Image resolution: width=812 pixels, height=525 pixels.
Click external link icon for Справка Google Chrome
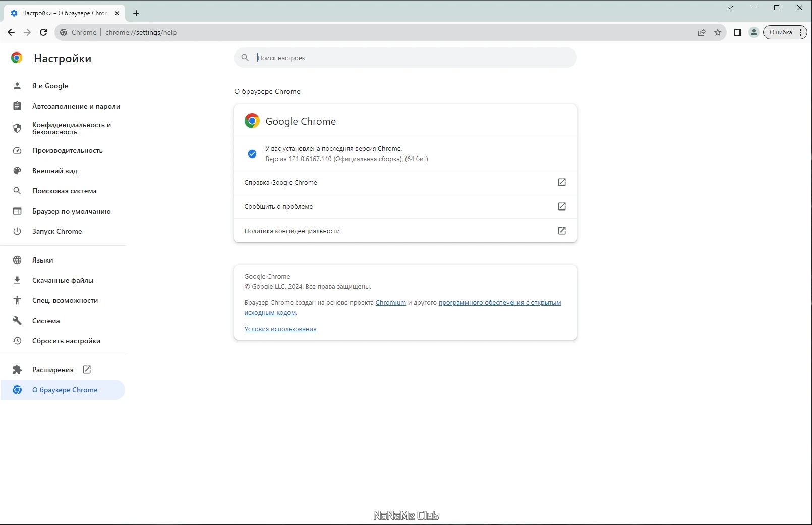[x=561, y=182]
